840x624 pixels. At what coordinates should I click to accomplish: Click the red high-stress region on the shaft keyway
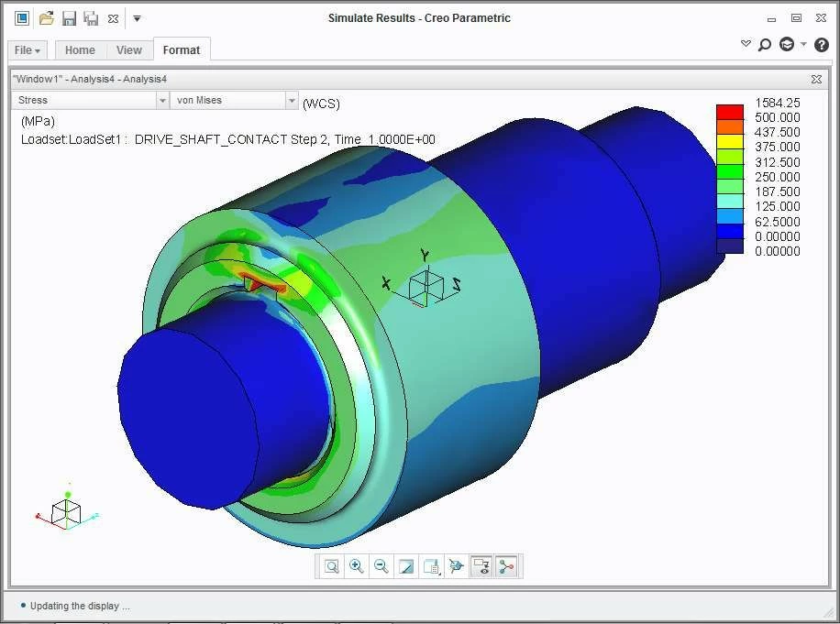click(x=262, y=284)
